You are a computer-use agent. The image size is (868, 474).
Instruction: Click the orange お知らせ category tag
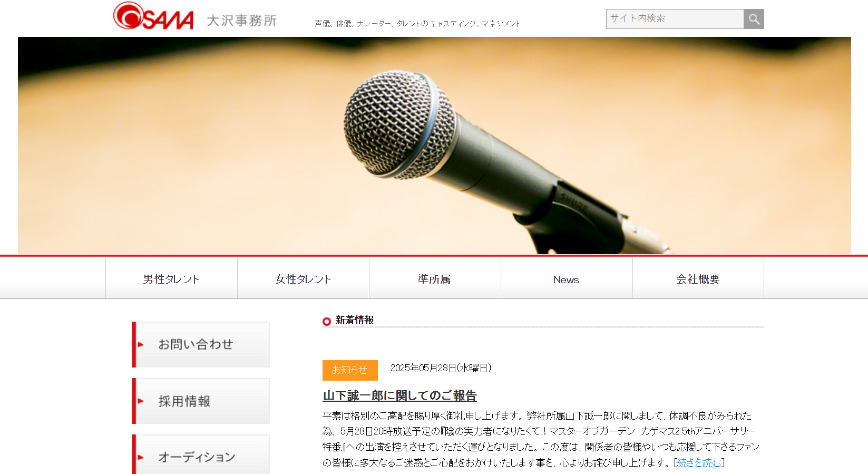(x=350, y=370)
